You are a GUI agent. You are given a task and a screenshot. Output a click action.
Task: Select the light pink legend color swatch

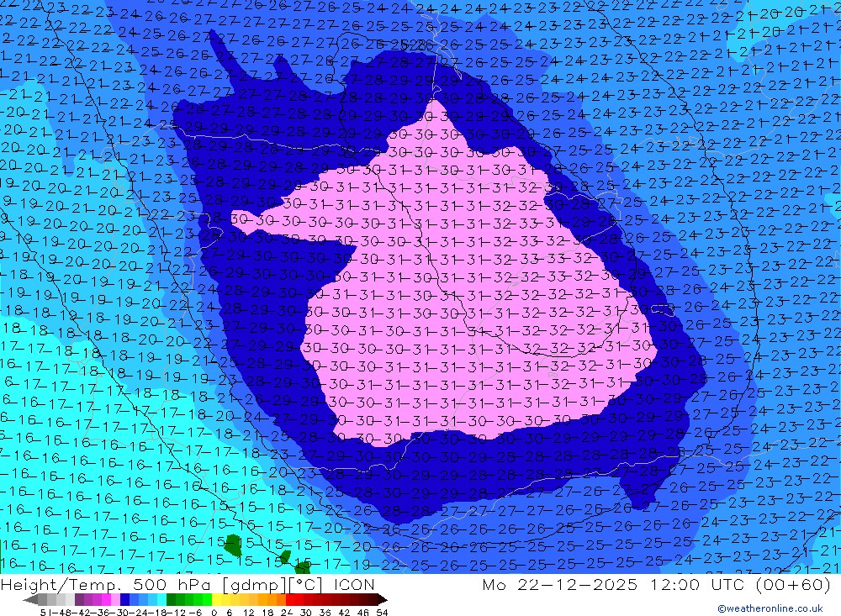(115, 599)
